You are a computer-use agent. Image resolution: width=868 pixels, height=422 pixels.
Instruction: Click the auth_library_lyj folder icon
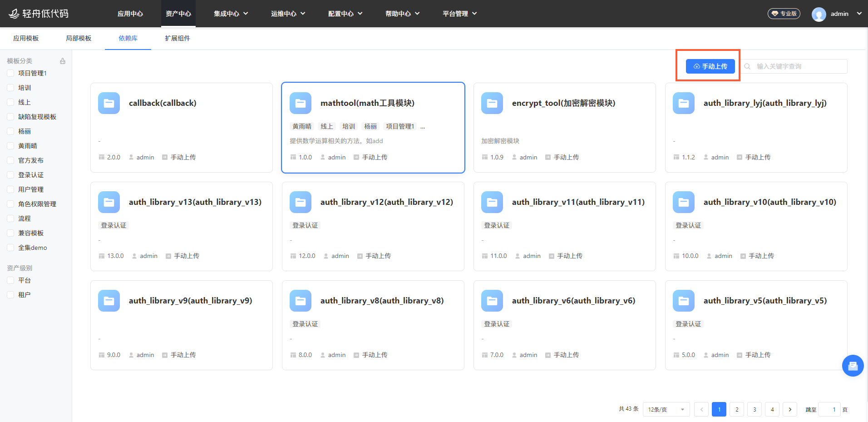[x=684, y=103]
